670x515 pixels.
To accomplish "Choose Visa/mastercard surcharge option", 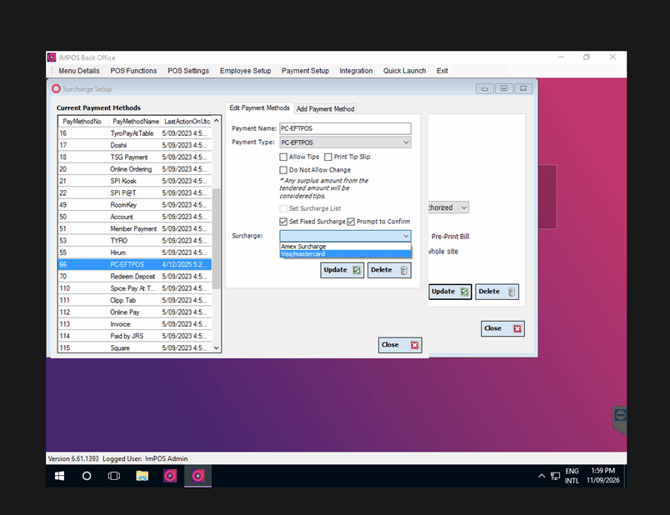I will [345, 254].
